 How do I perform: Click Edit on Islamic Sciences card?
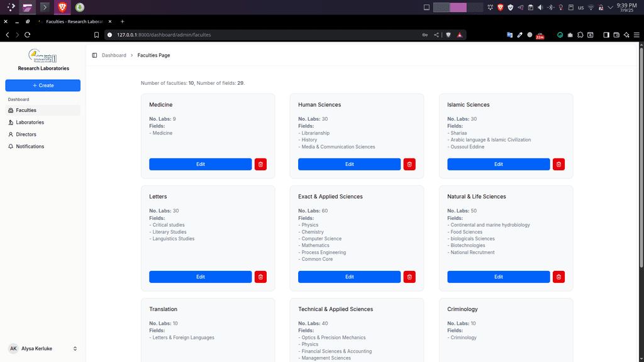coord(498,164)
